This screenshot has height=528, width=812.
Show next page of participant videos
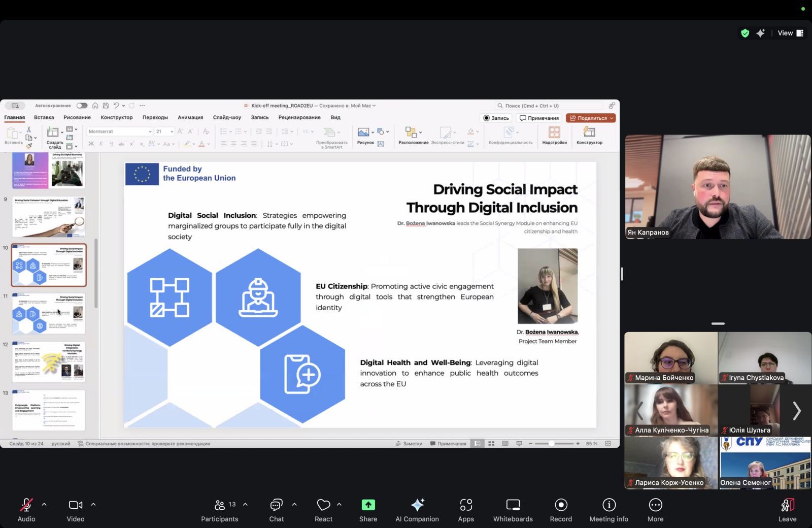[x=797, y=411]
